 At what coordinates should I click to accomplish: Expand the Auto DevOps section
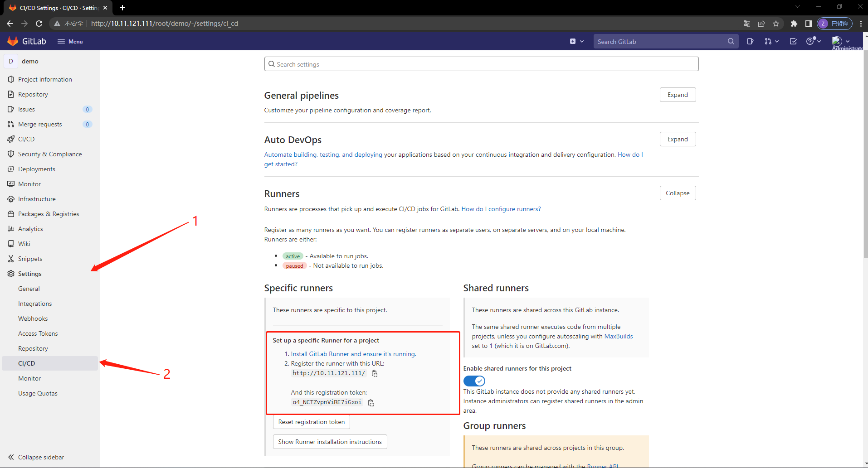(678, 139)
